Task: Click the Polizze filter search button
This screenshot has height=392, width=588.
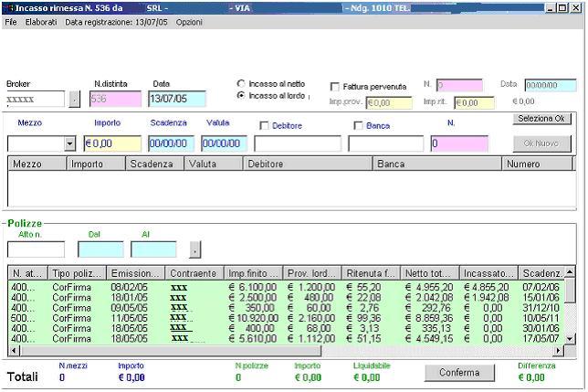Action: coord(195,249)
